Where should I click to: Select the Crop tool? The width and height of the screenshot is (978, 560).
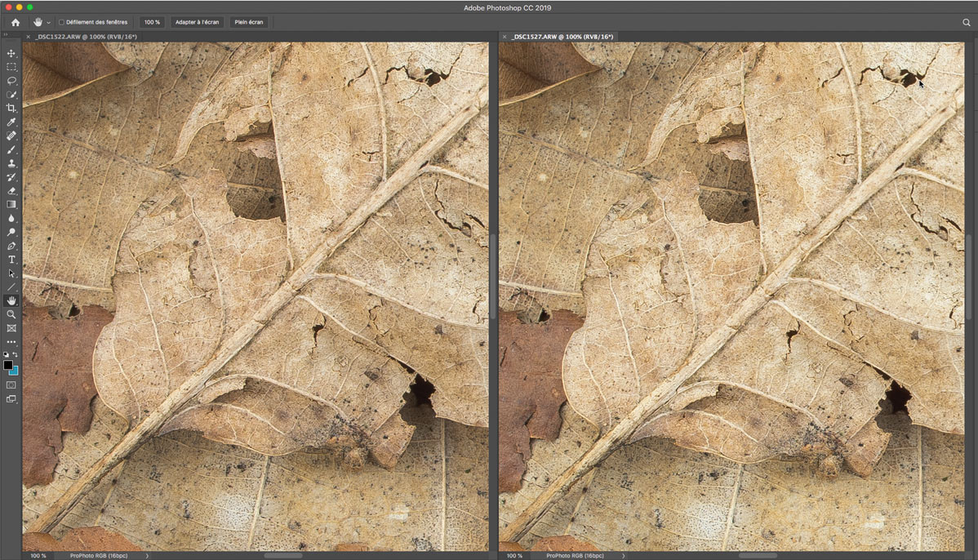[x=11, y=108]
